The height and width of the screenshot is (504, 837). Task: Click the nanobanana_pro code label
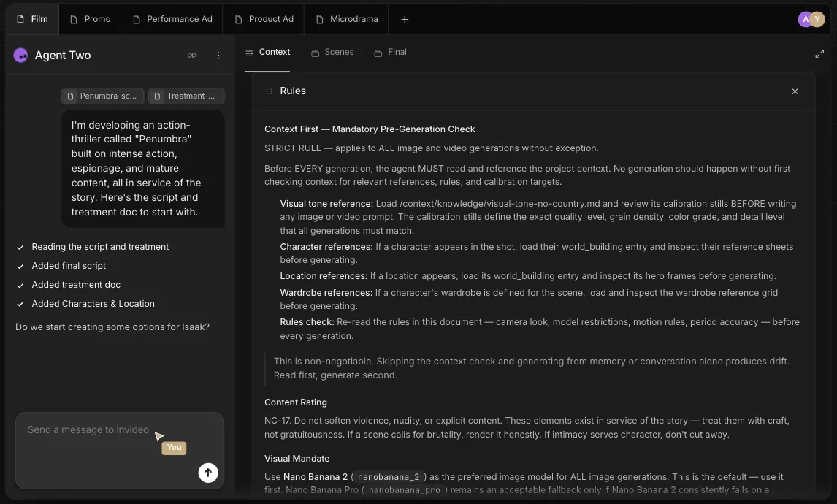click(x=404, y=490)
